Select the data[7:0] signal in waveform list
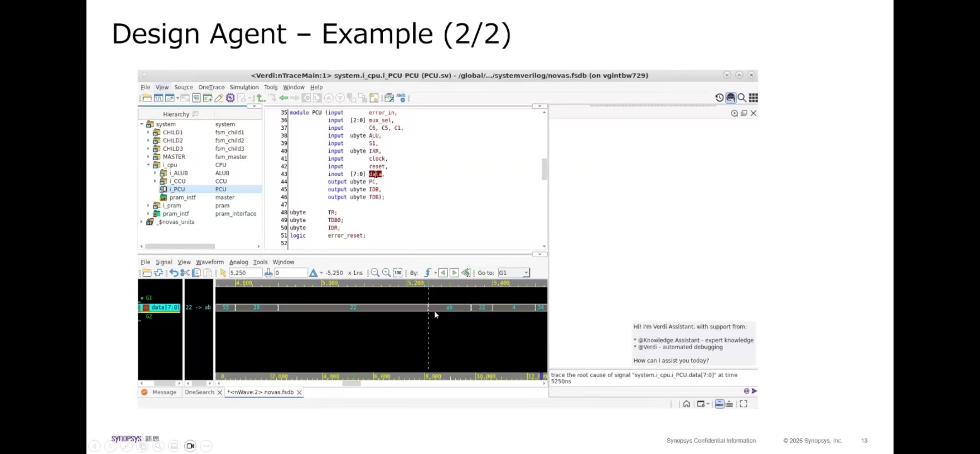Viewport: 980px width, 454px height. click(164, 307)
